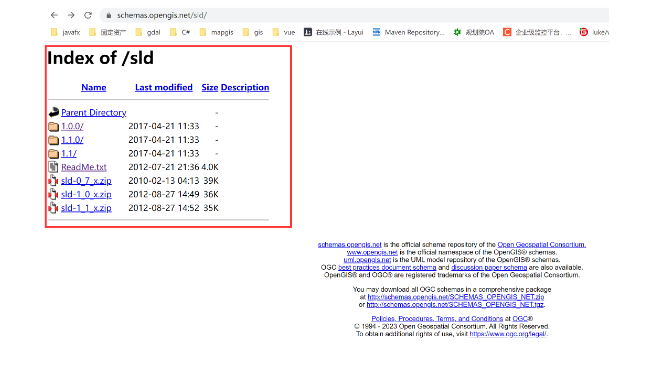The image size is (661, 369).
Task: Open the javafx bookmark folder
Action: [x=65, y=32]
